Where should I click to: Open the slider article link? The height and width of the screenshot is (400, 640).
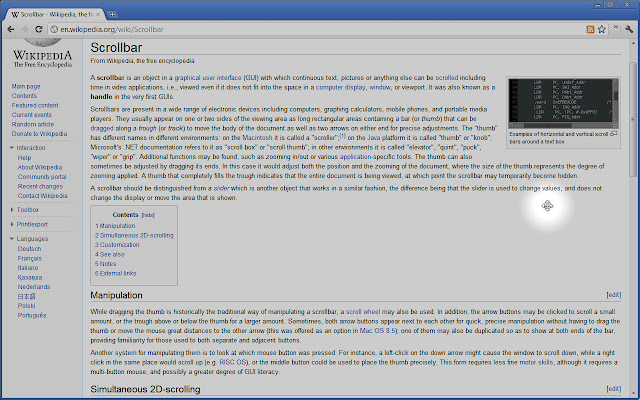[x=221, y=189]
